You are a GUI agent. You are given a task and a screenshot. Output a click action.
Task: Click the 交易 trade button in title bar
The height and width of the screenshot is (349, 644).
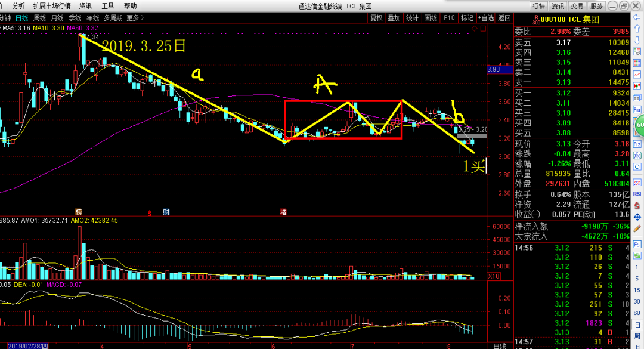click(577, 6)
